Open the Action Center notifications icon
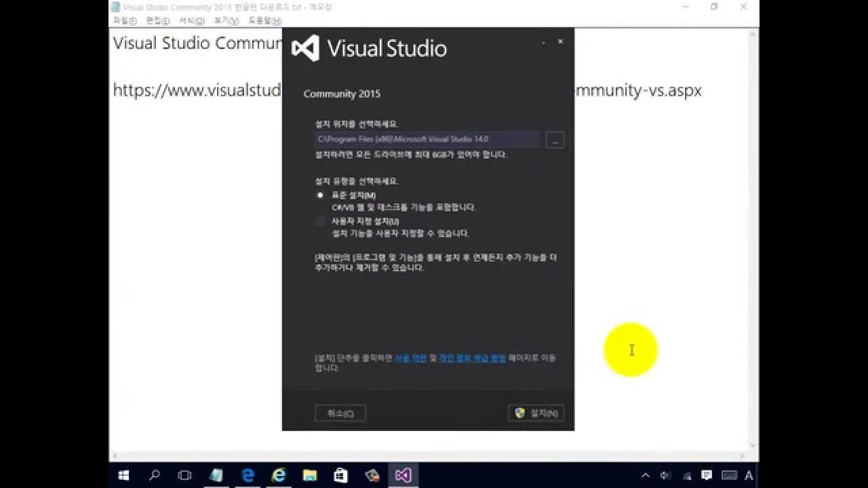Screen dimensions: 868x488 click(707, 475)
